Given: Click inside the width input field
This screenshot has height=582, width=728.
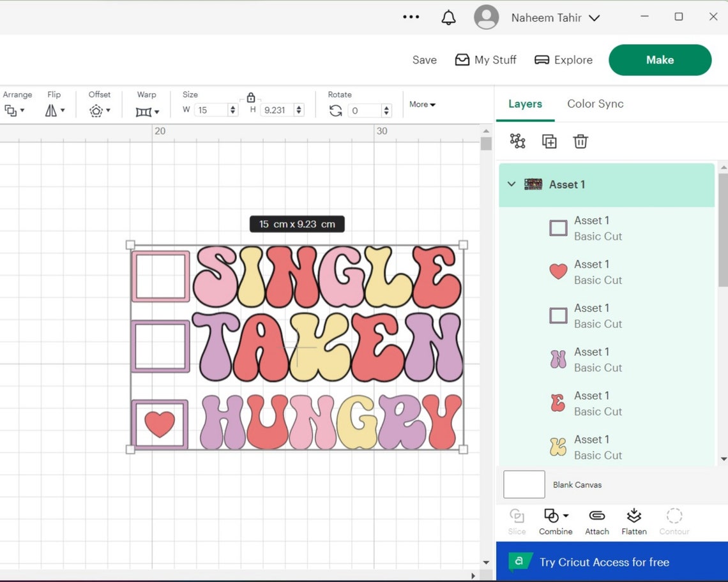Looking at the screenshot, I should (x=211, y=110).
